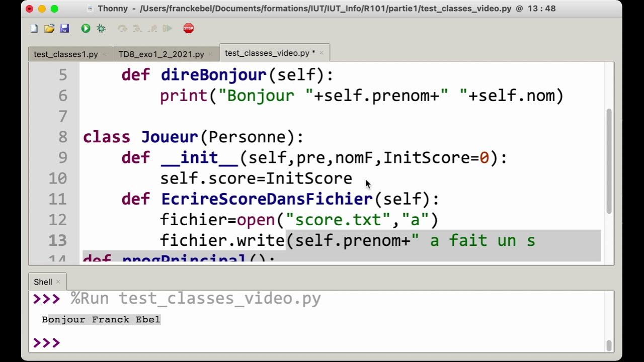Switch to test_classes1.py tab

coord(65,54)
